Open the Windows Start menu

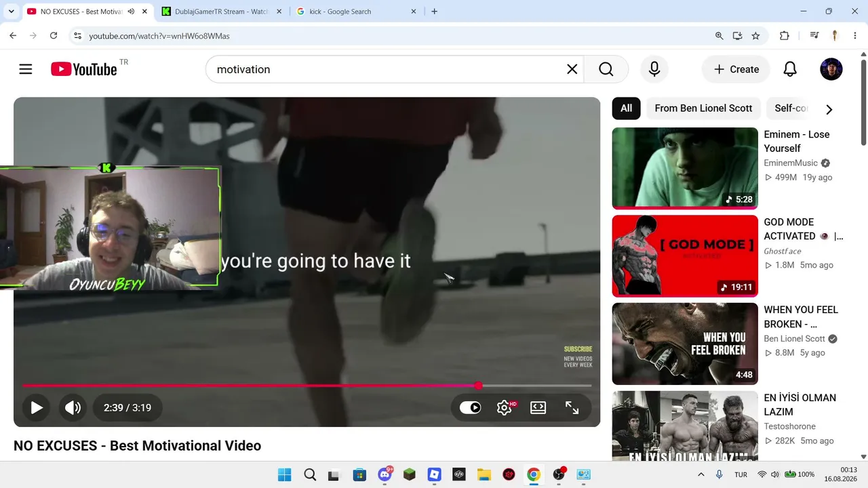pyautogui.click(x=285, y=474)
